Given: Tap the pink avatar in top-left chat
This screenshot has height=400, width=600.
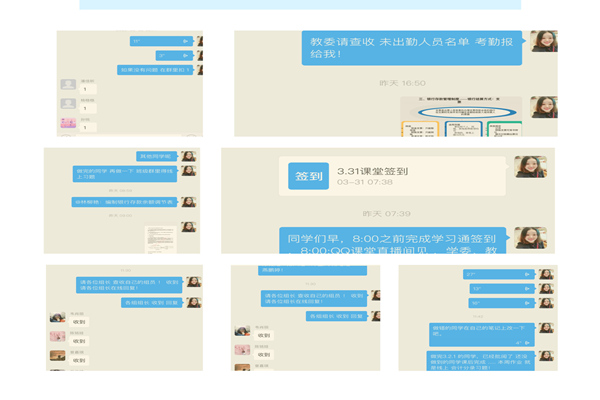Looking at the screenshot, I should [x=68, y=124].
